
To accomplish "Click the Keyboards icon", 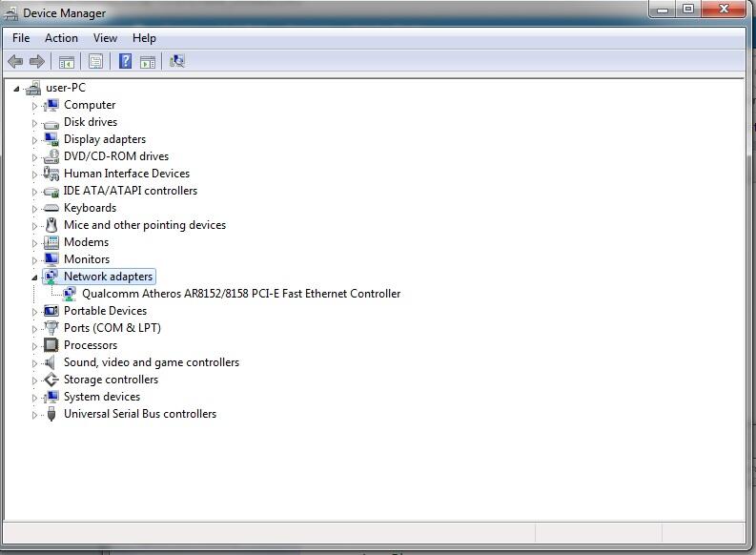I will point(51,208).
